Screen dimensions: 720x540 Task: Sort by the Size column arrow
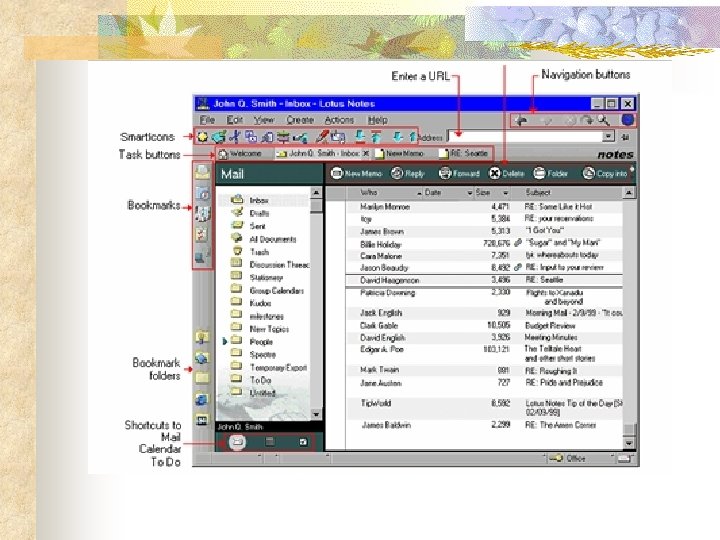pos(506,193)
